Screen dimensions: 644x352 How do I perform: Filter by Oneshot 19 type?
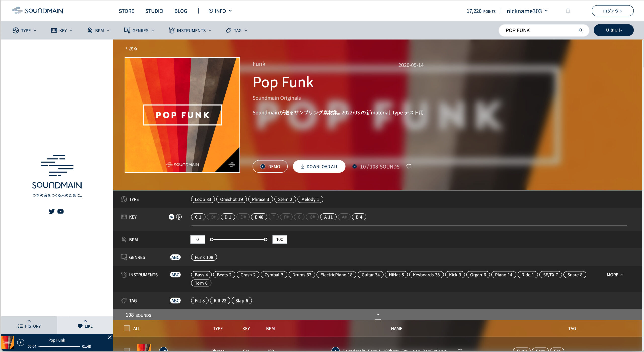(231, 199)
